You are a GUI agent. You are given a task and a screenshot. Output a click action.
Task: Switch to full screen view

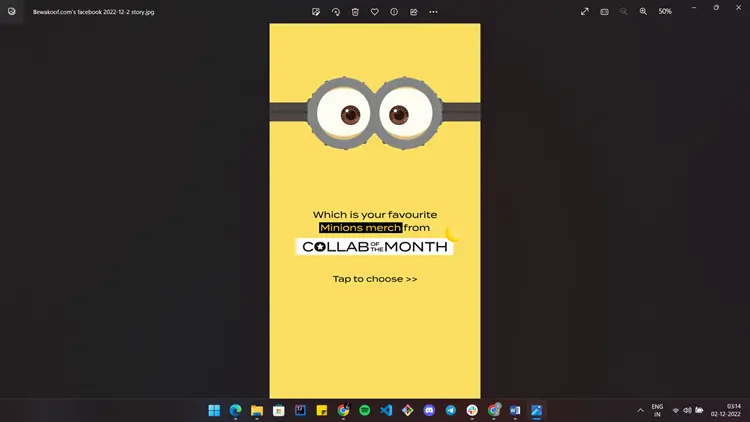[x=585, y=12]
